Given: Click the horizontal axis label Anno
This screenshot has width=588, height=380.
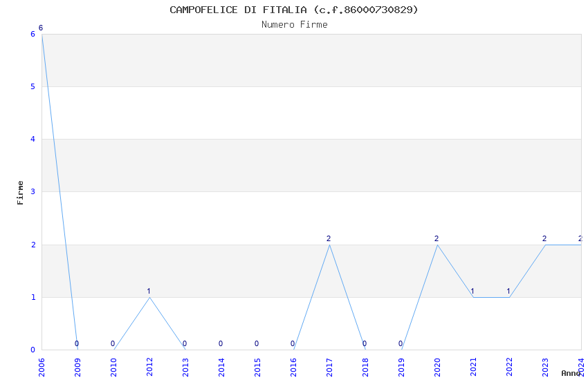Looking at the screenshot, I should 571,373.
